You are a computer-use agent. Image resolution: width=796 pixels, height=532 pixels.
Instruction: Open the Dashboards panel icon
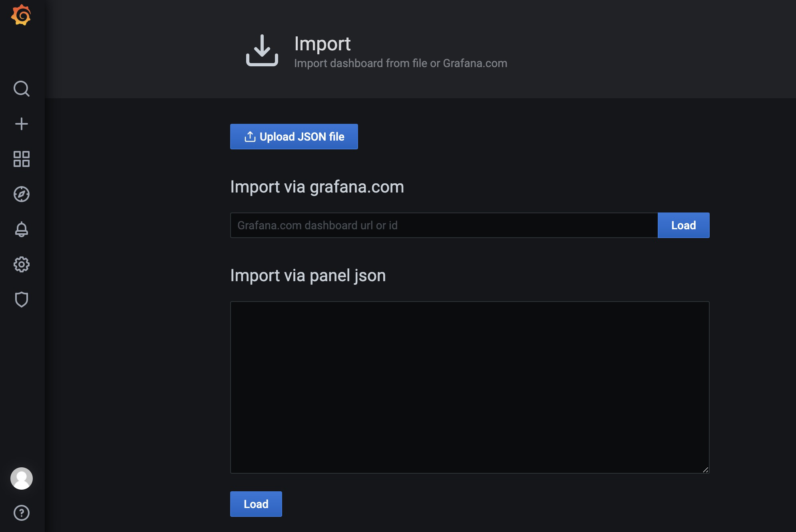pyautogui.click(x=22, y=159)
